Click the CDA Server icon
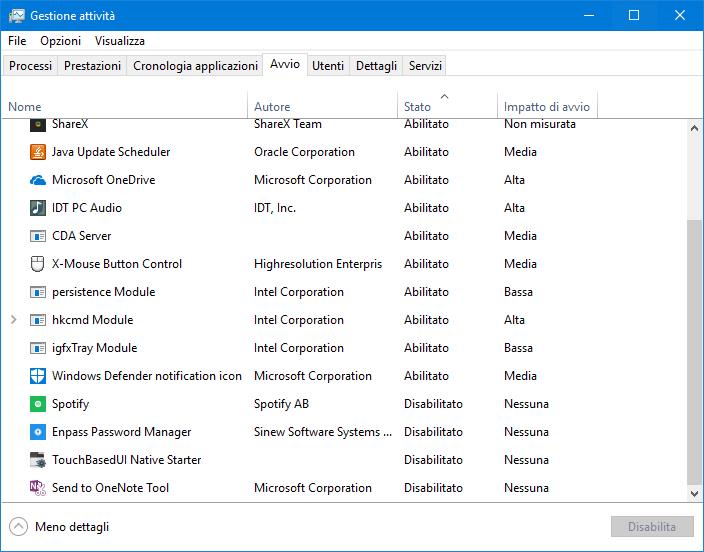 38,236
